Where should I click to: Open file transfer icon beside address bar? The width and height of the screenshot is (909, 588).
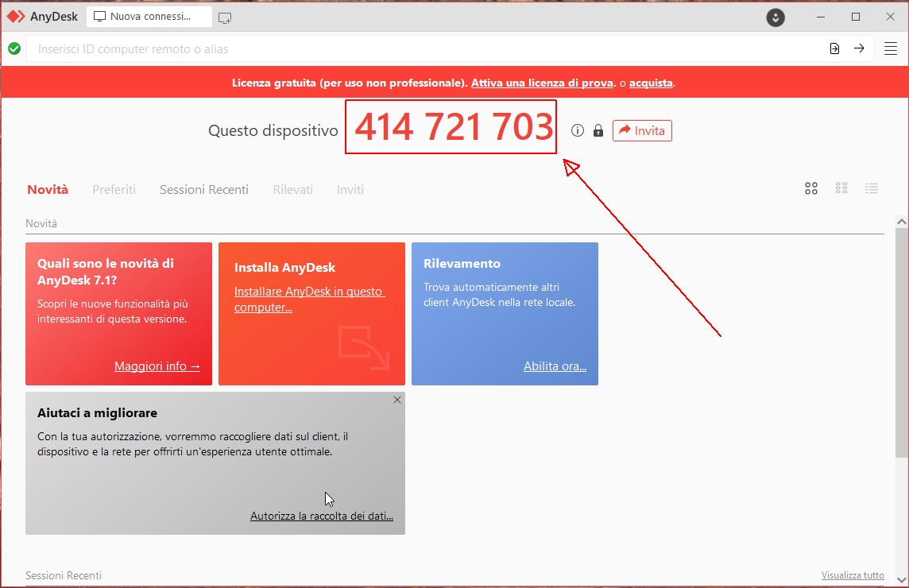pyautogui.click(x=835, y=48)
